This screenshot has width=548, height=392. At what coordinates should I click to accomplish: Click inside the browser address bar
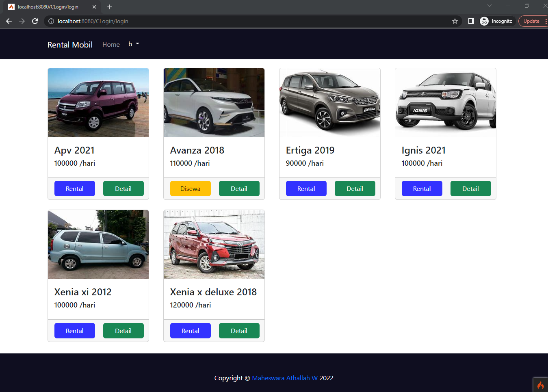162,21
